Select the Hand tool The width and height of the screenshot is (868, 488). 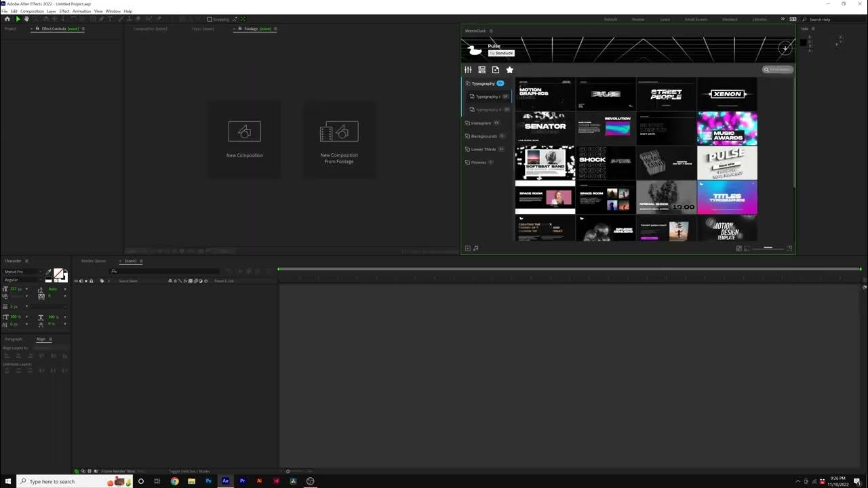[x=26, y=19]
